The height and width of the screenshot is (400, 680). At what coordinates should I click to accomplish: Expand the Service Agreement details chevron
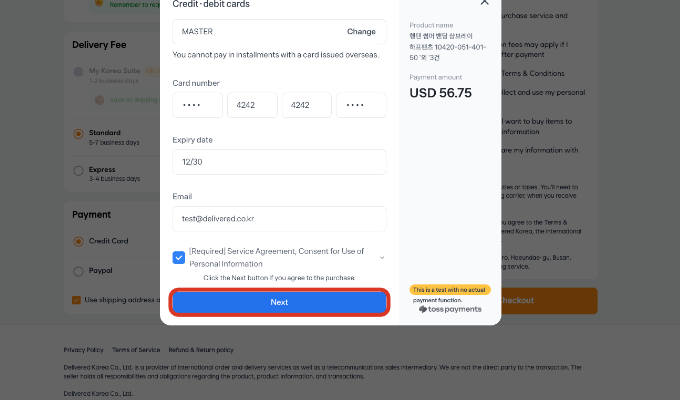381,257
